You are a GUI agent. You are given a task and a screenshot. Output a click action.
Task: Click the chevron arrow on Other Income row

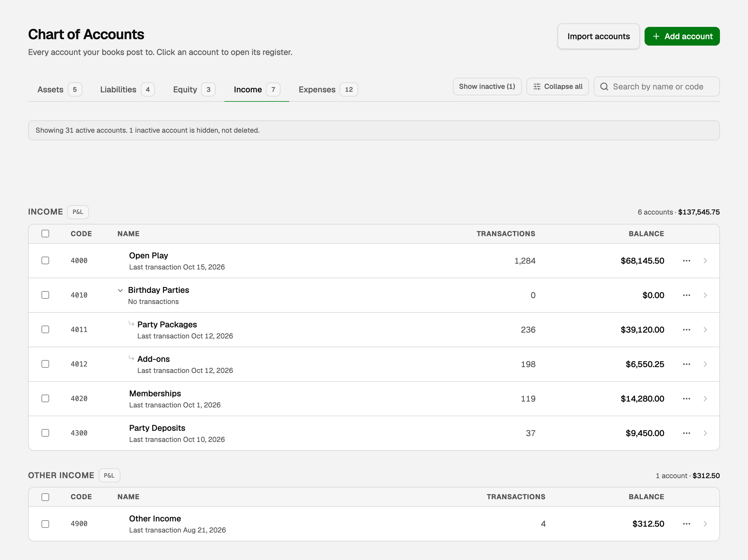point(705,524)
